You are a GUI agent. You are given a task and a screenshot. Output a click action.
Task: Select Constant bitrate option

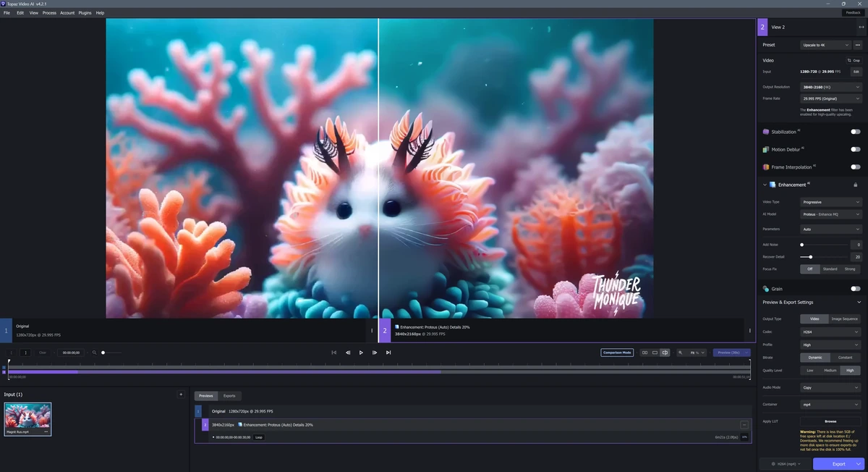pos(846,358)
